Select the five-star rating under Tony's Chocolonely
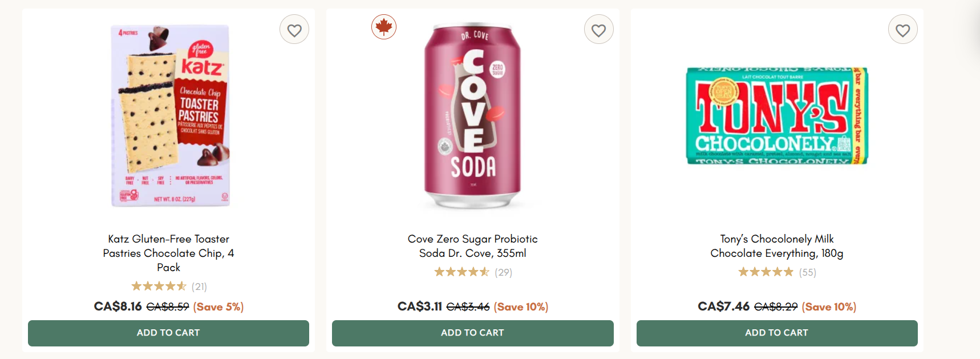 click(766, 272)
